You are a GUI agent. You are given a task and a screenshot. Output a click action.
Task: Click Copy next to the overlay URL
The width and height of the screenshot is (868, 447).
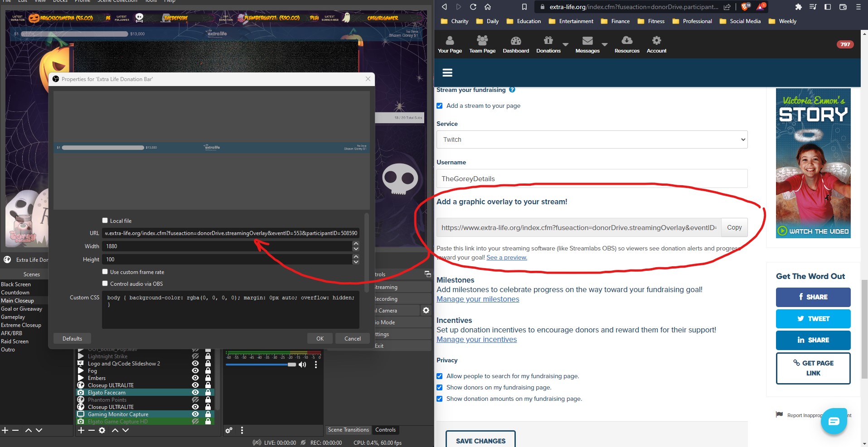(x=734, y=227)
